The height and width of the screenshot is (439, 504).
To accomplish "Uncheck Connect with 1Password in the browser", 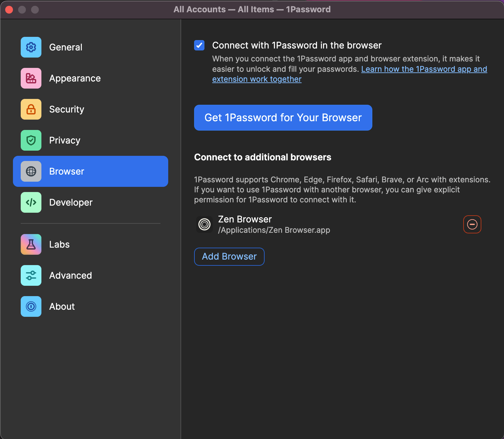I will 199,45.
